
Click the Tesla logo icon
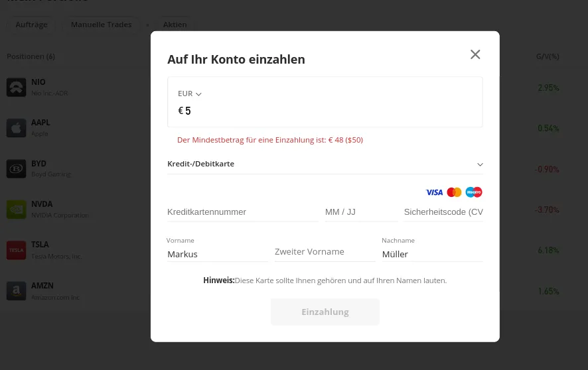tap(16, 250)
